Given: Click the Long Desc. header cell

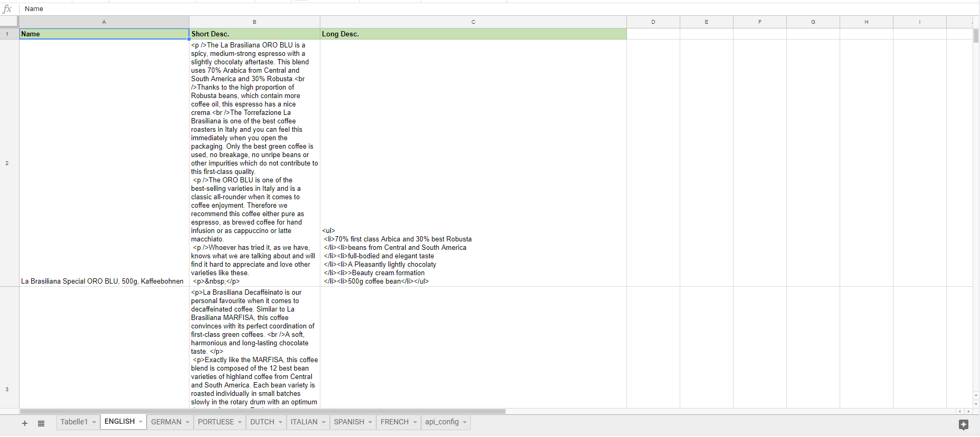Looking at the screenshot, I should pos(473,34).
